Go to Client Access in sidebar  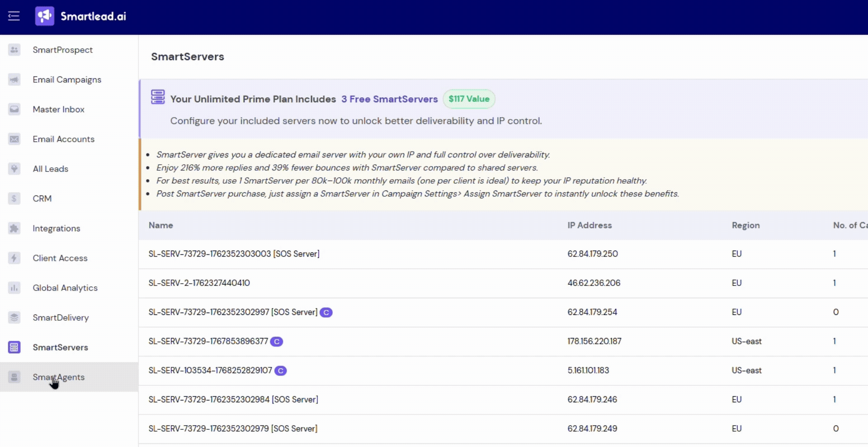[x=60, y=258]
